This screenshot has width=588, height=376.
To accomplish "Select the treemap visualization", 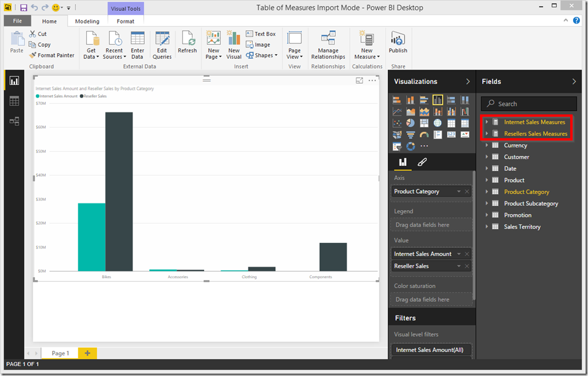I will (x=424, y=123).
